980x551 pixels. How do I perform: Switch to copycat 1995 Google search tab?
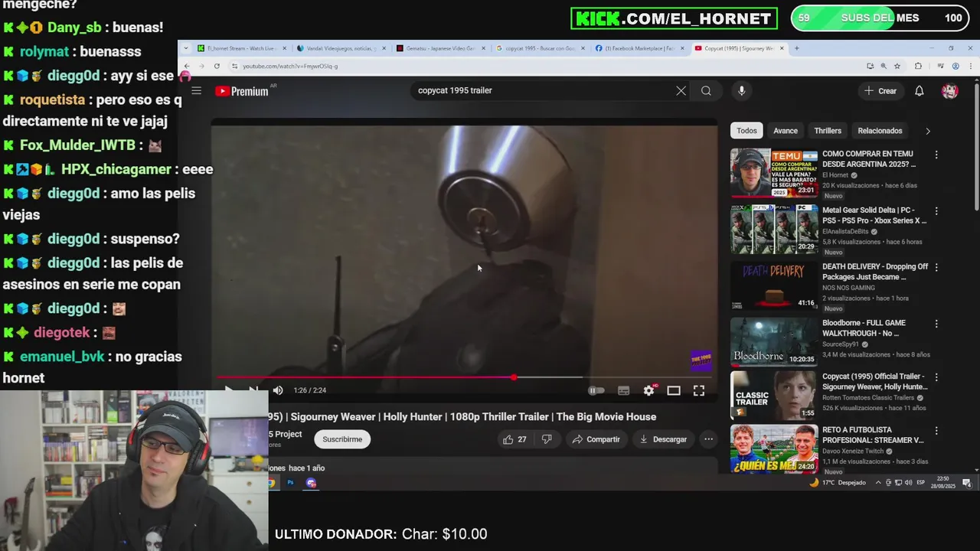point(539,48)
